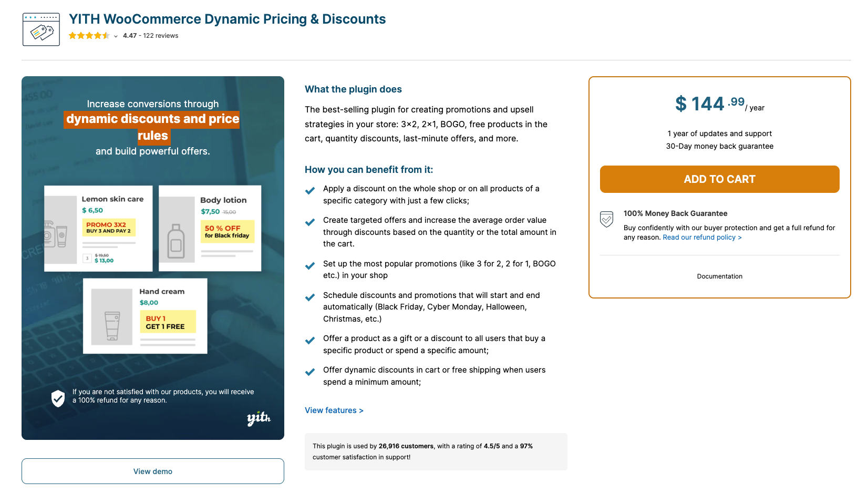The image size is (868, 504).
Task: Click the checkmark beside the gift product benefit
Action: point(310,340)
